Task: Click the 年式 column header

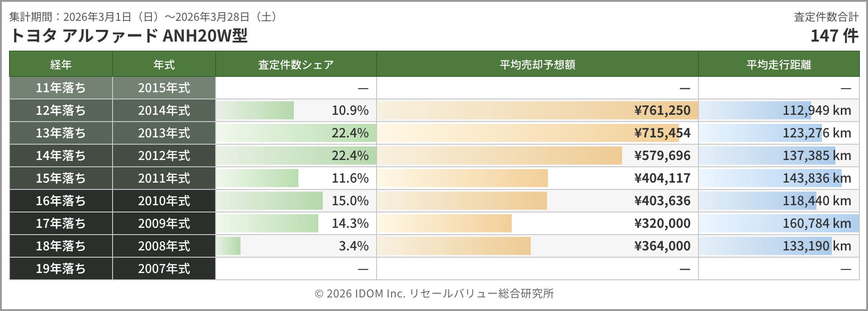Action: point(164,65)
